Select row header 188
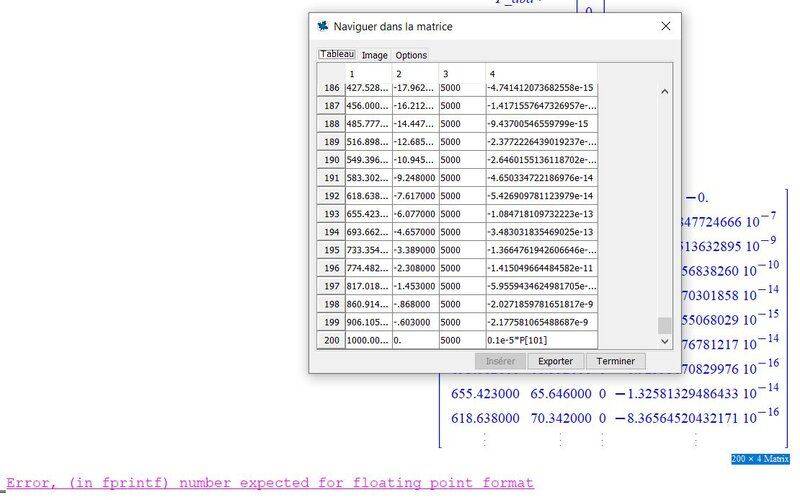This screenshot has width=800, height=500. tap(331, 123)
